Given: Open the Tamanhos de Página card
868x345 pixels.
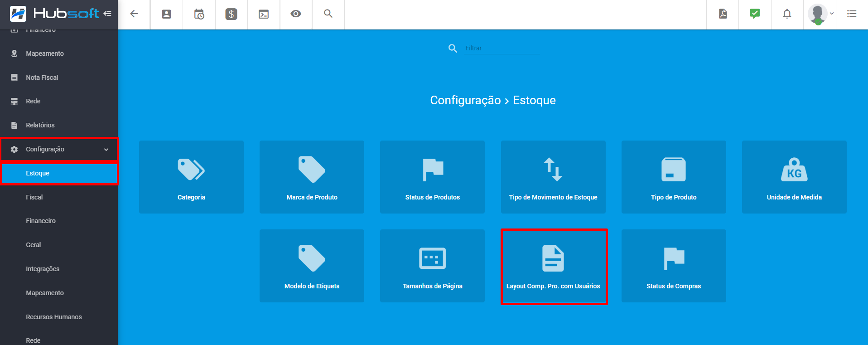Looking at the screenshot, I should pos(432,266).
